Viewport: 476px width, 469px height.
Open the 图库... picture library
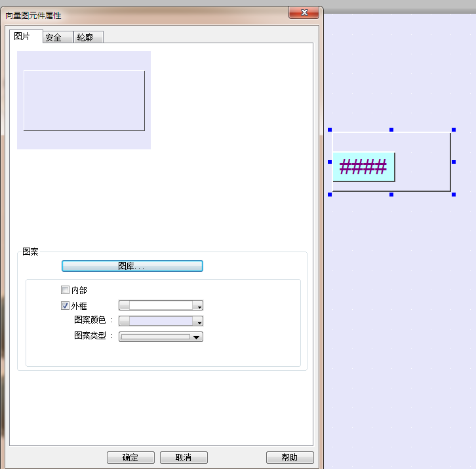132,266
